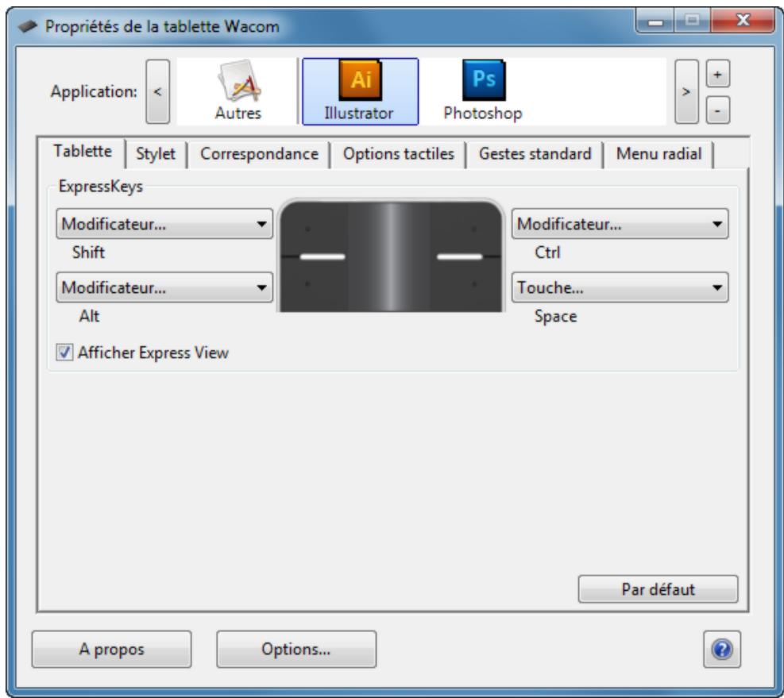
Task: Expand the Alt Modificateur dropdown
Action: coord(164,287)
